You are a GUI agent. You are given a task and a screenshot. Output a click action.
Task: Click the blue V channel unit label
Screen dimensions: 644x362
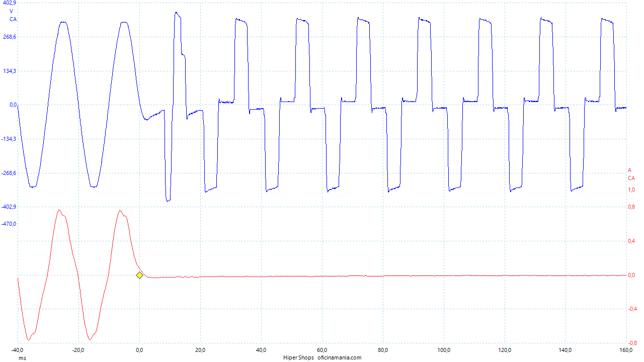[x=12, y=11]
